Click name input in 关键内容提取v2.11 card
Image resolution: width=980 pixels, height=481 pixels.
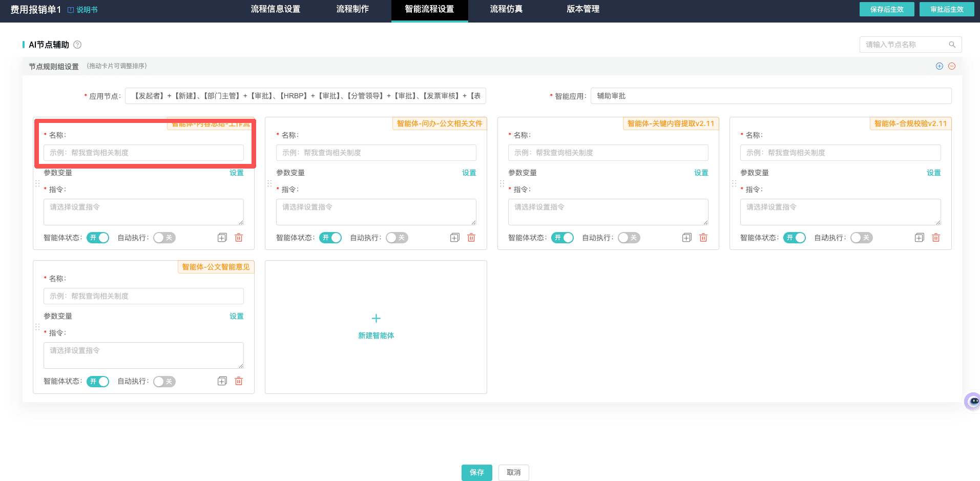coord(608,153)
